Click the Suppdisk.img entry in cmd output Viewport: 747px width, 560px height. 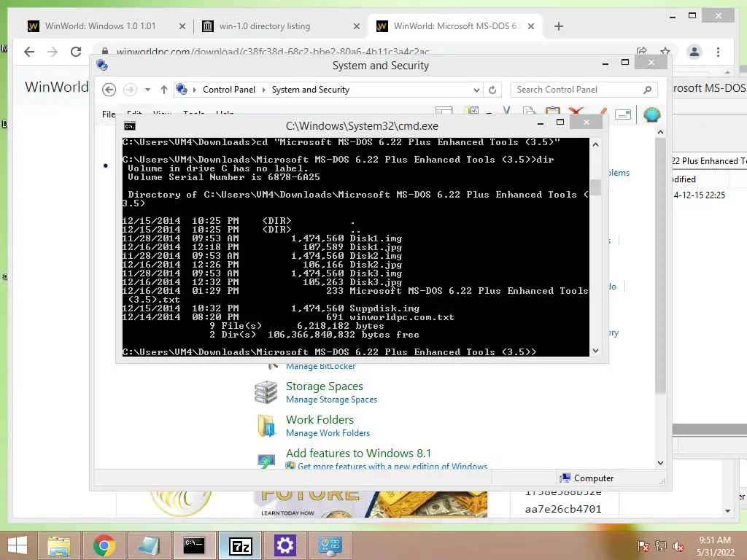point(384,308)
